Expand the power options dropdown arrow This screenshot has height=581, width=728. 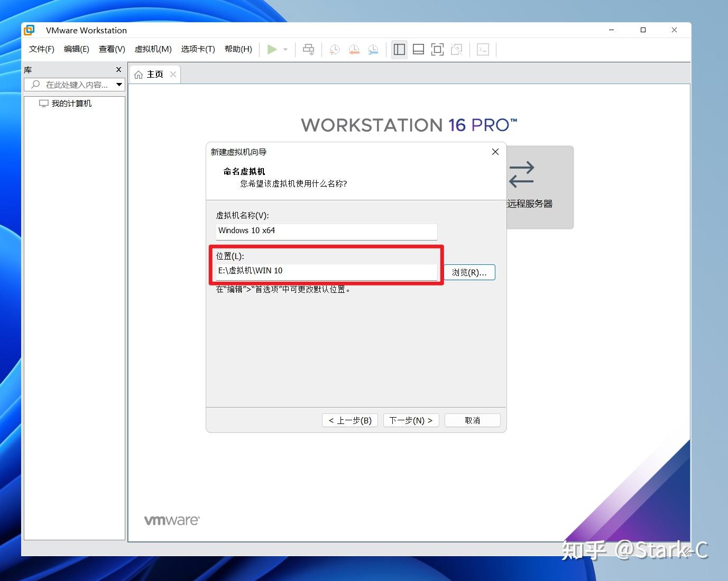coord(284,49)
